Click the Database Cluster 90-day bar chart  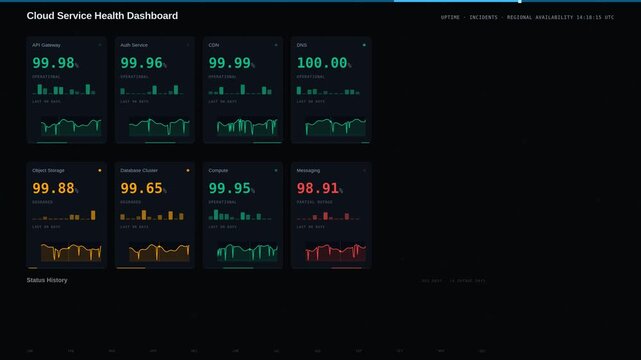(152, 215)
